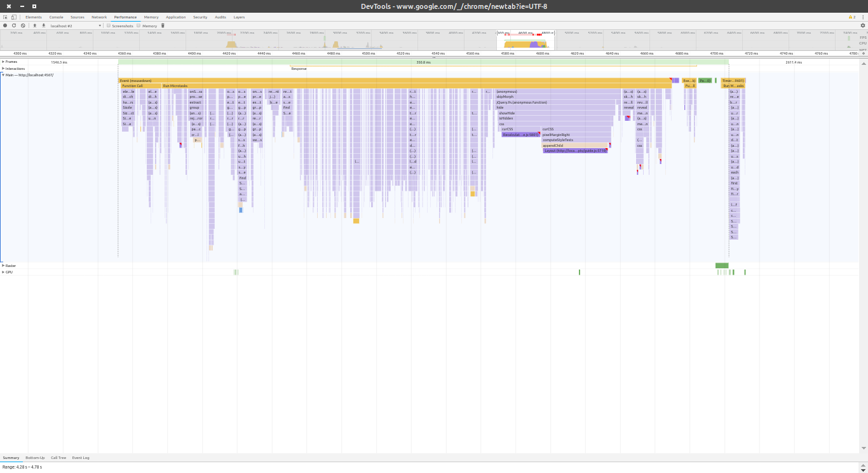Open the Bottom-Up tab
Image resolution: width=868 pixels, height=473 pixels.
click(x=35, y=458)
